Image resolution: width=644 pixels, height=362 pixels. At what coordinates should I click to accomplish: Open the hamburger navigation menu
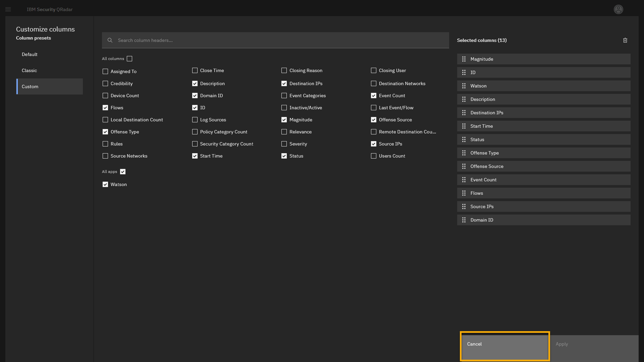[8, 9]
